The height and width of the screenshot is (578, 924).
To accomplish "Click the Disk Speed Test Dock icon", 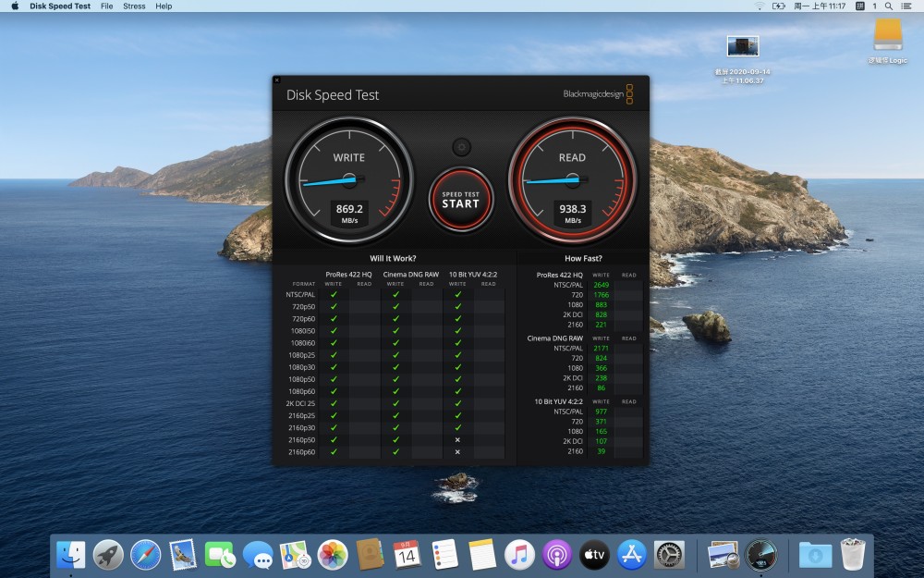I will click(760, 555).
